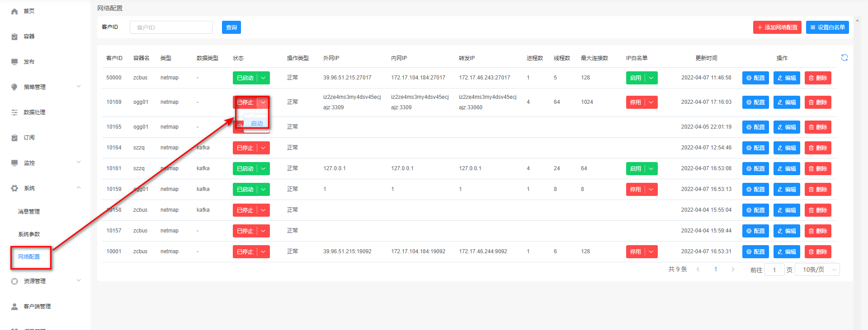Click the 客户ID search input field

[x=171, y=28]
